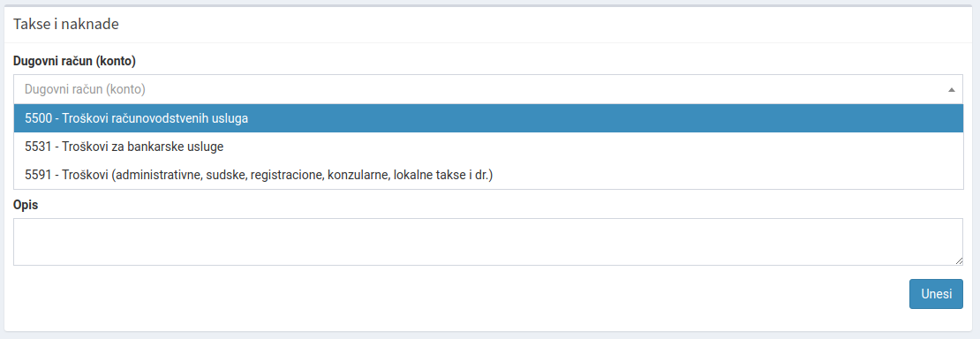980x339 pixels.
Task: Click the grey Dugovni račun placeholder text
Action: (85, 89)
